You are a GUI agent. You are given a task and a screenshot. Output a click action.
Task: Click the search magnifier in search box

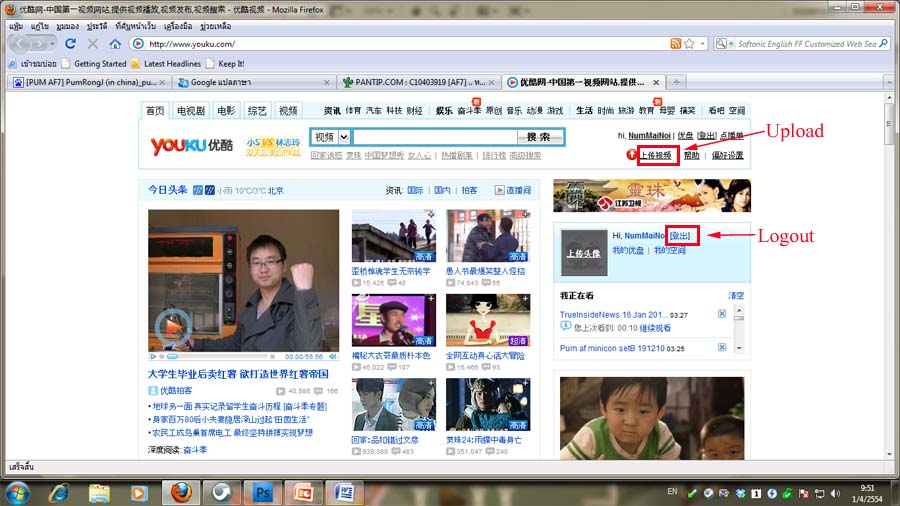click(x=883, y=44)
